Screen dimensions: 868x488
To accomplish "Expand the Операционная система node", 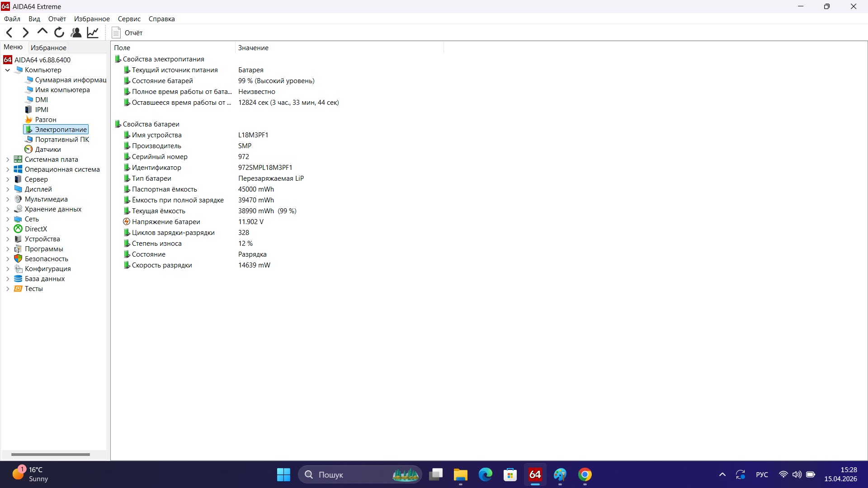I will 7,169.
